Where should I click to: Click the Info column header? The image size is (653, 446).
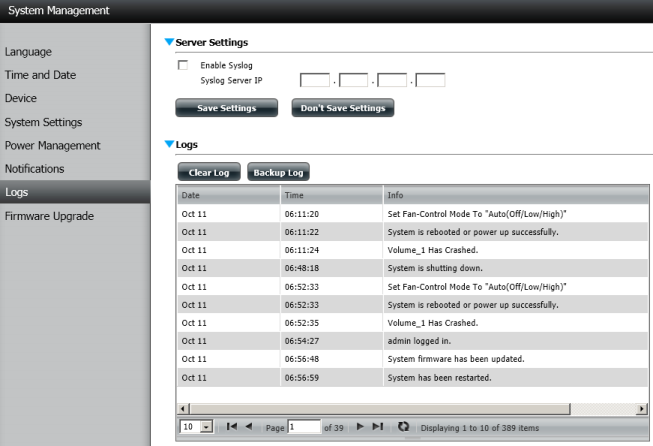click(516, 195)
